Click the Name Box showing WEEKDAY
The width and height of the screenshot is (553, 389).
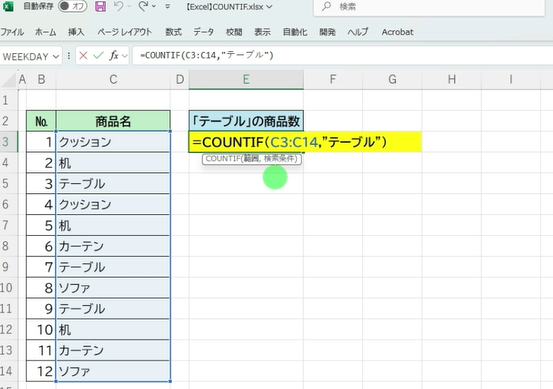click(26, 56)
